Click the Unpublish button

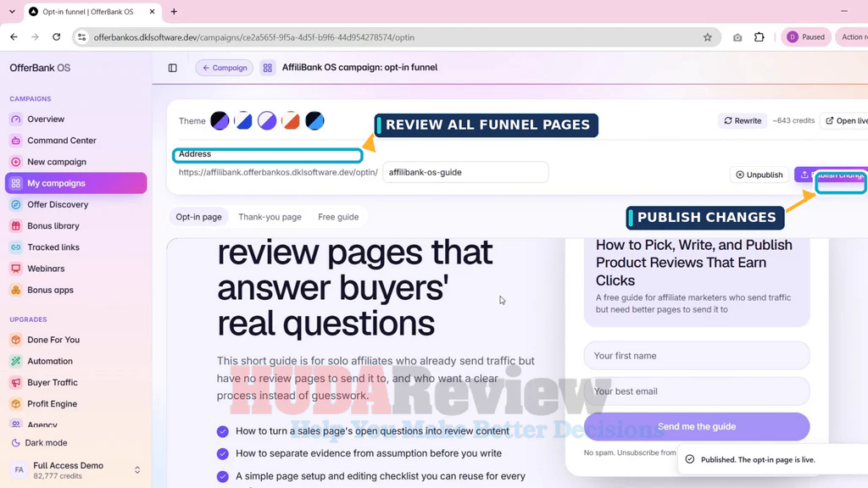click(759, 175)
